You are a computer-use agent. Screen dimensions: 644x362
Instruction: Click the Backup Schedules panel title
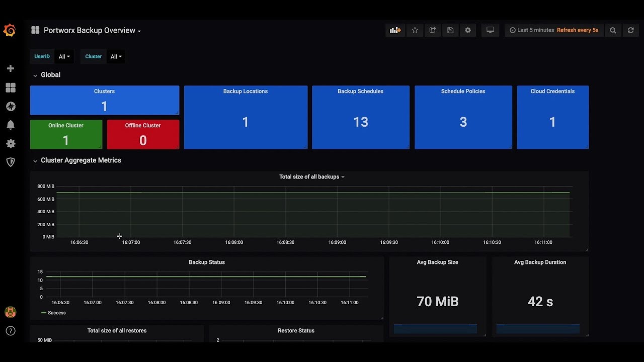tap(361, 92)
